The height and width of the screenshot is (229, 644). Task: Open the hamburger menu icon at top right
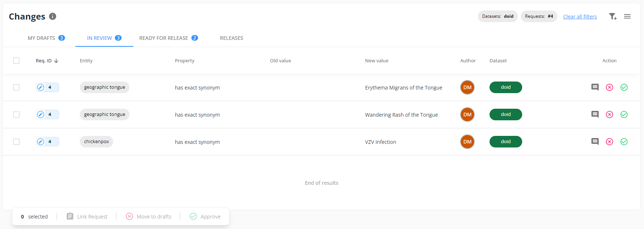pos(627,16)
